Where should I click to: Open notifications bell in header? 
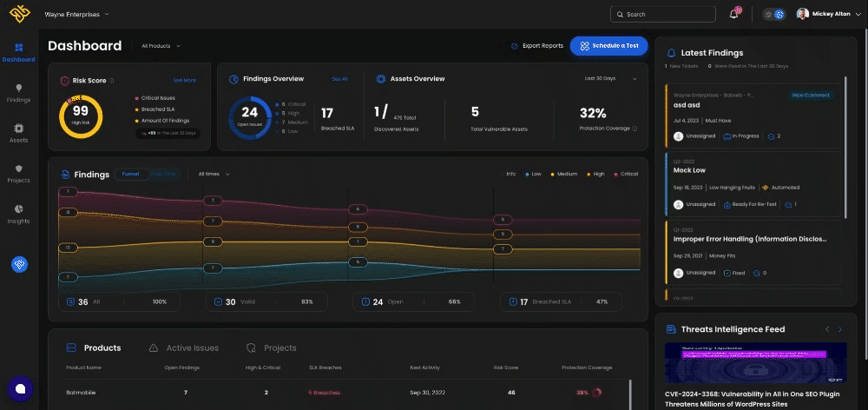[x=734, y=14]
